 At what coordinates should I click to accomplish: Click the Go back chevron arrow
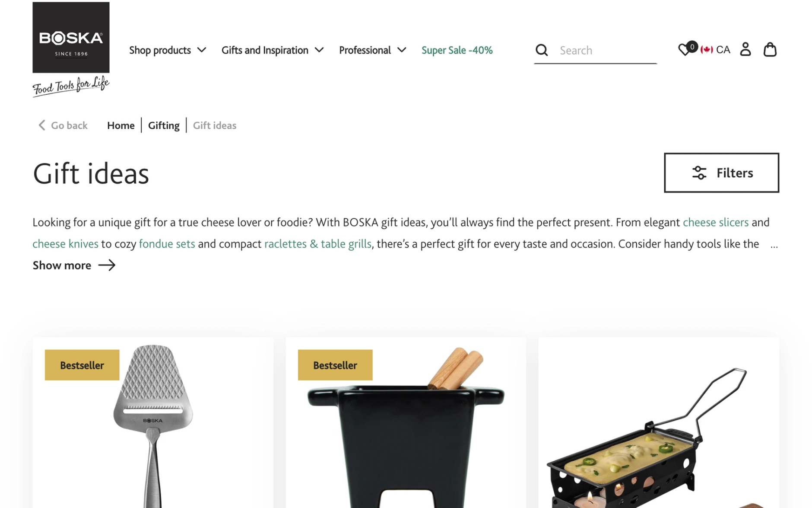pyautogui.click(x=42, y=125)
